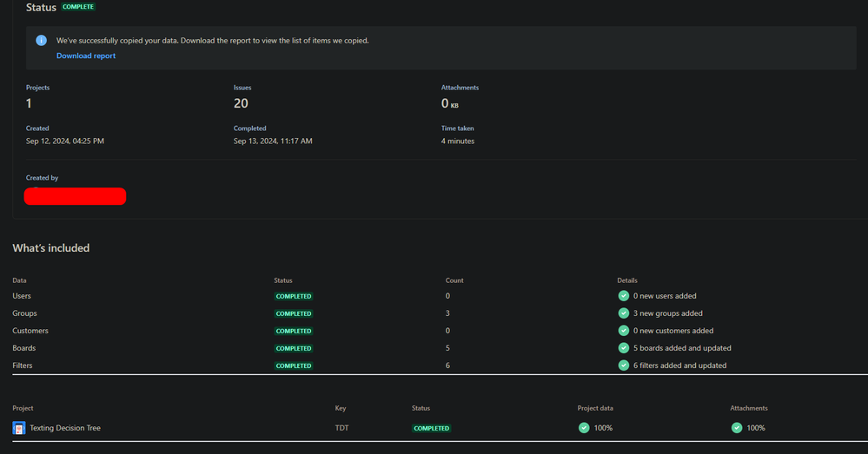
Task: Click the 5 boards added and updated text
Action: [682, 348]
